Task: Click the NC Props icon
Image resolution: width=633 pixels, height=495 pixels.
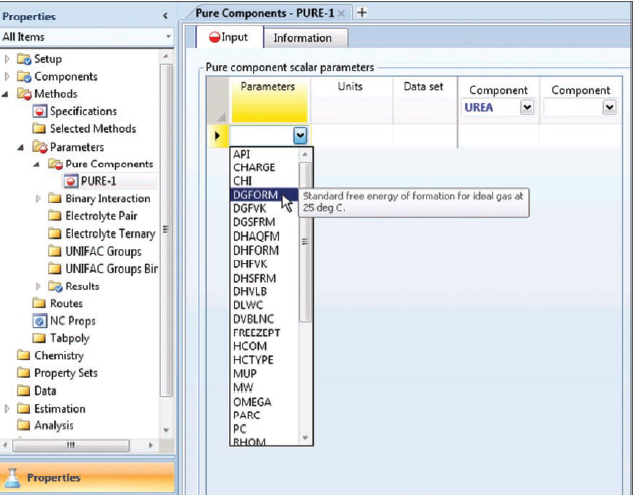Action: [x=40, y=321]
